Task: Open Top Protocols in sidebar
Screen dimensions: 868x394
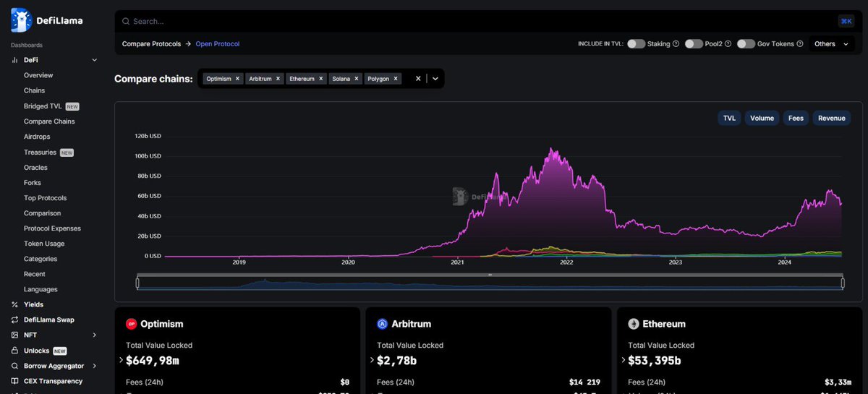Action: 46,198
